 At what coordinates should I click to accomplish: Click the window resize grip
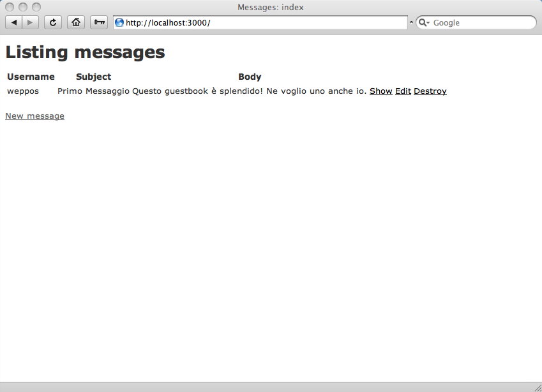[538, 388]
